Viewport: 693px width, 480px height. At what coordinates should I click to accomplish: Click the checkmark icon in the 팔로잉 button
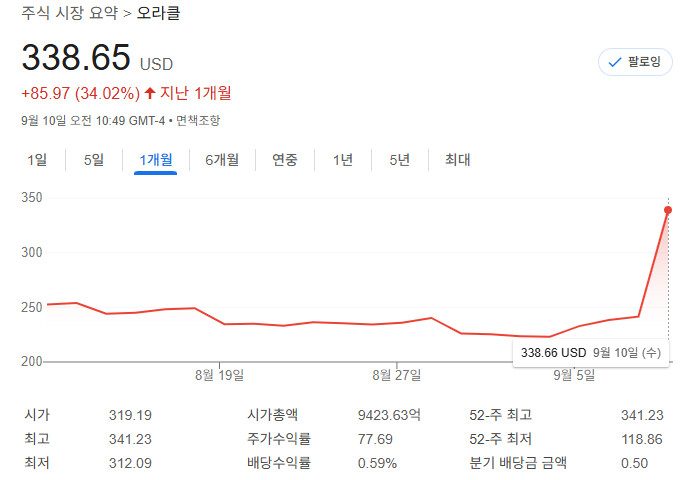(x=615, y=62)
